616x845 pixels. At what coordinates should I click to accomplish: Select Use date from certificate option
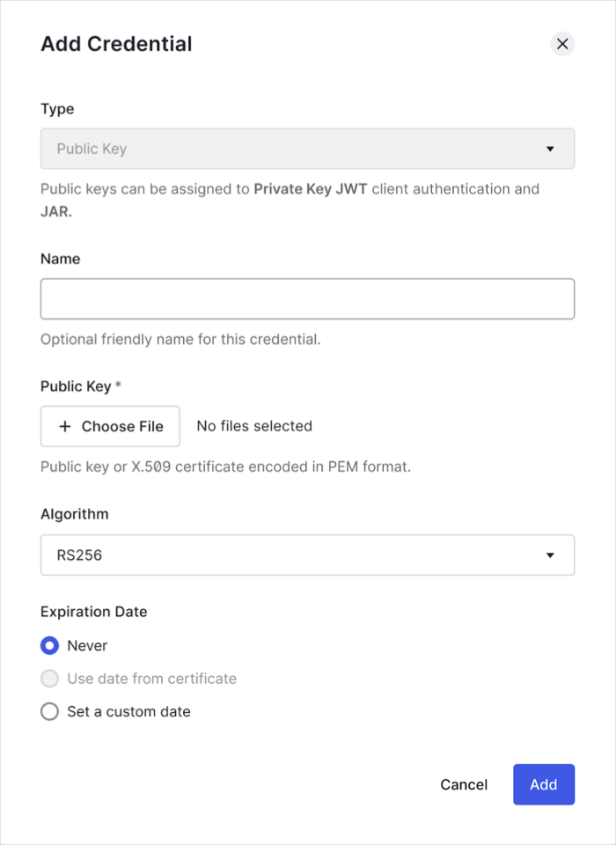click(49, 679)
